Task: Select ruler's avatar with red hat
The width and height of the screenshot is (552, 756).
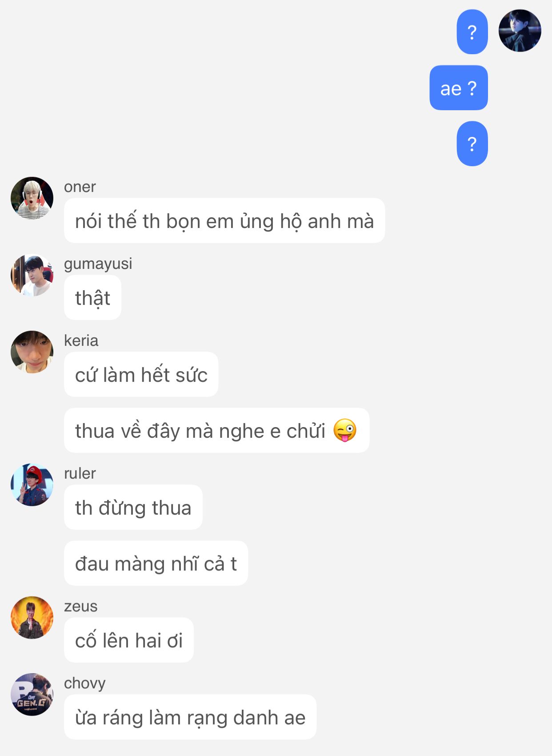Action: coord(32,485)
